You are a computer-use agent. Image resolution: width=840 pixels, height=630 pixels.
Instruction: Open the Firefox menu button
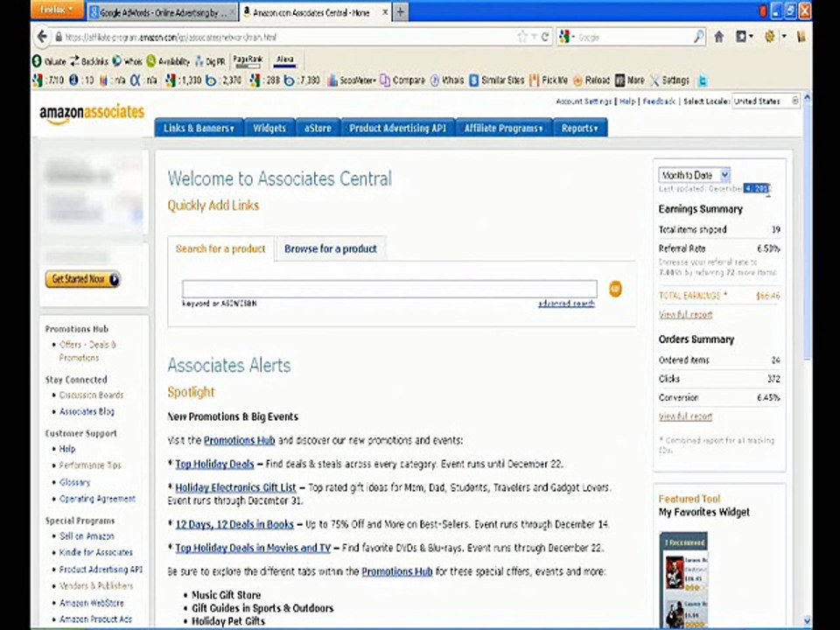57,10
